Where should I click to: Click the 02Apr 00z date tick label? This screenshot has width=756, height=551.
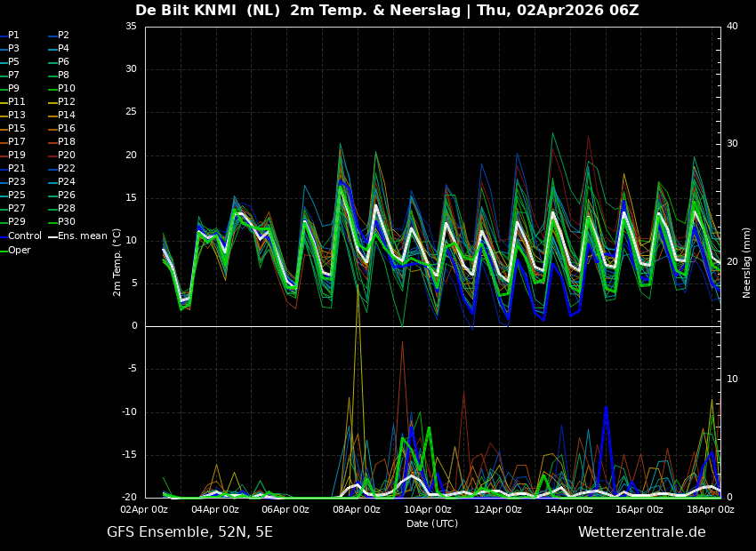144,510
